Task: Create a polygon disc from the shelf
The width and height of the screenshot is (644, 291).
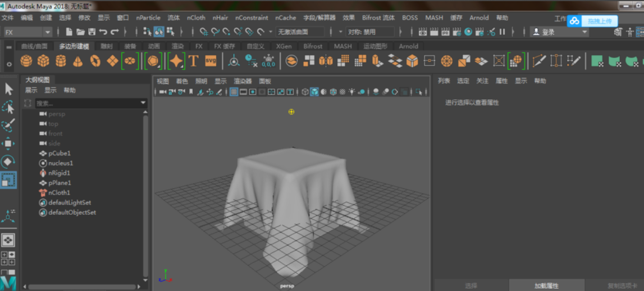Action: [x=130, y=61]
